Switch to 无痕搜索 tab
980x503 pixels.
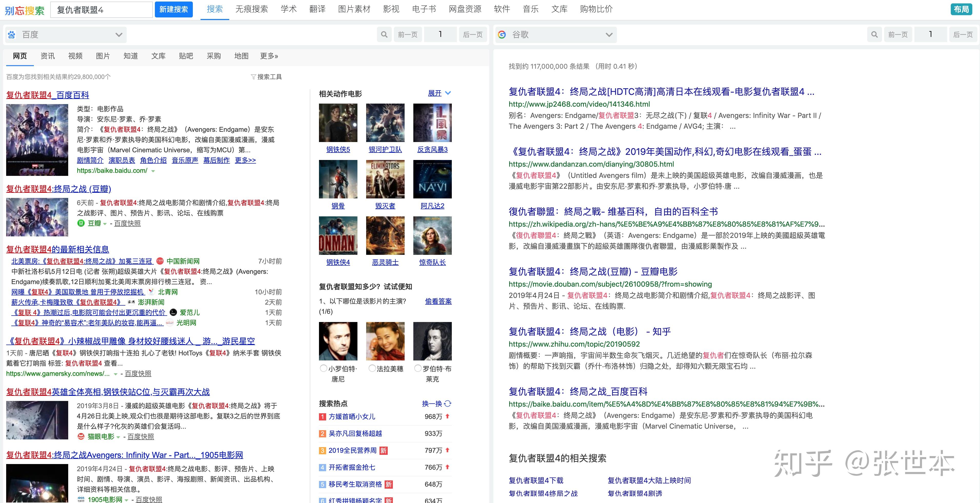coord(252,9)
